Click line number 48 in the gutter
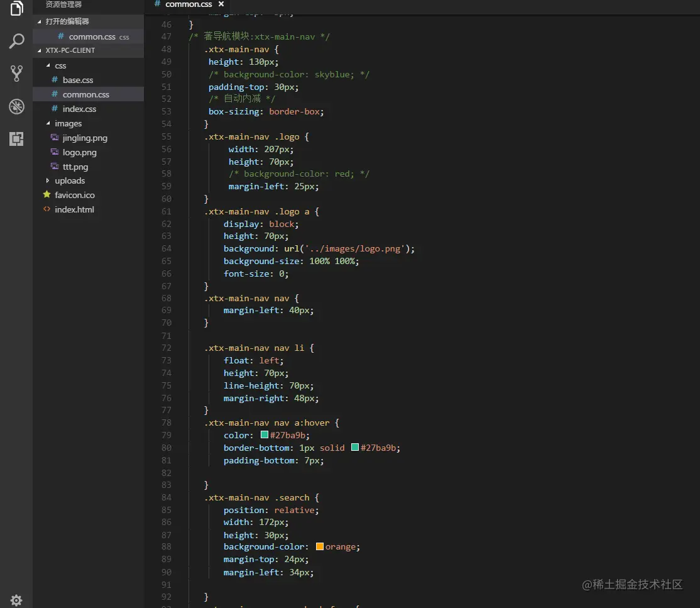The height and width of the screenshot is (608, 700). 166,49
